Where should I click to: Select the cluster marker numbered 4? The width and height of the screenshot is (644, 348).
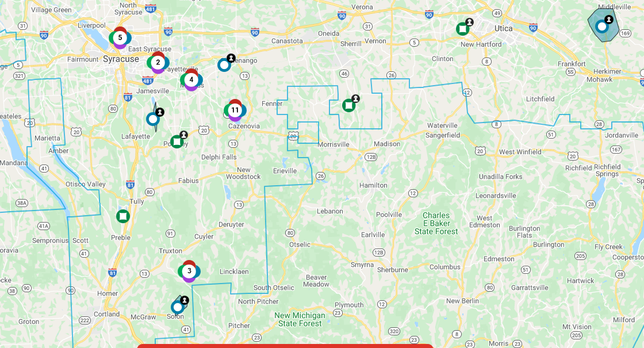[191, 80]
